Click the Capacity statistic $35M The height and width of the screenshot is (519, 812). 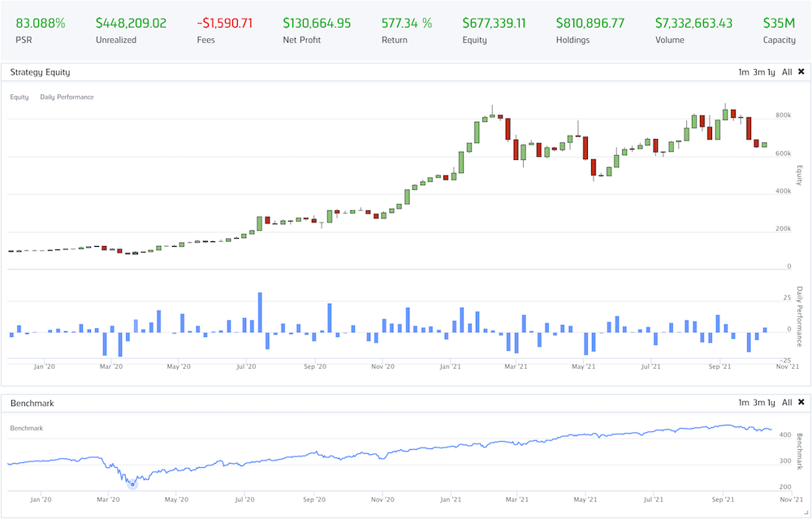(779, 24)
